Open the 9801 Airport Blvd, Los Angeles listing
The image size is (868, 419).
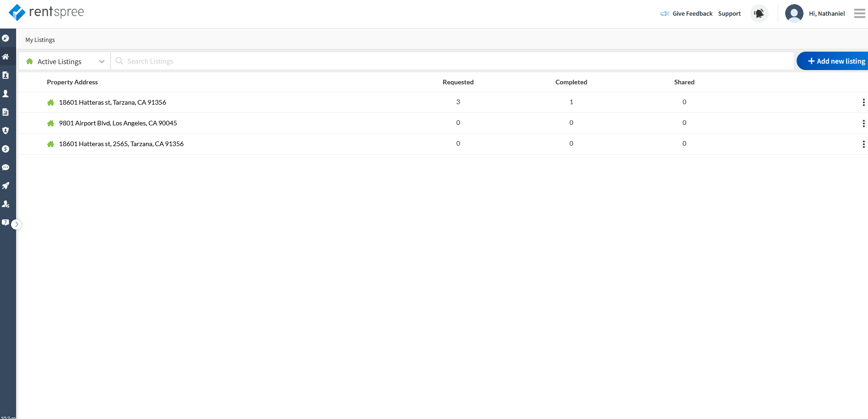[x=118, y=123]
